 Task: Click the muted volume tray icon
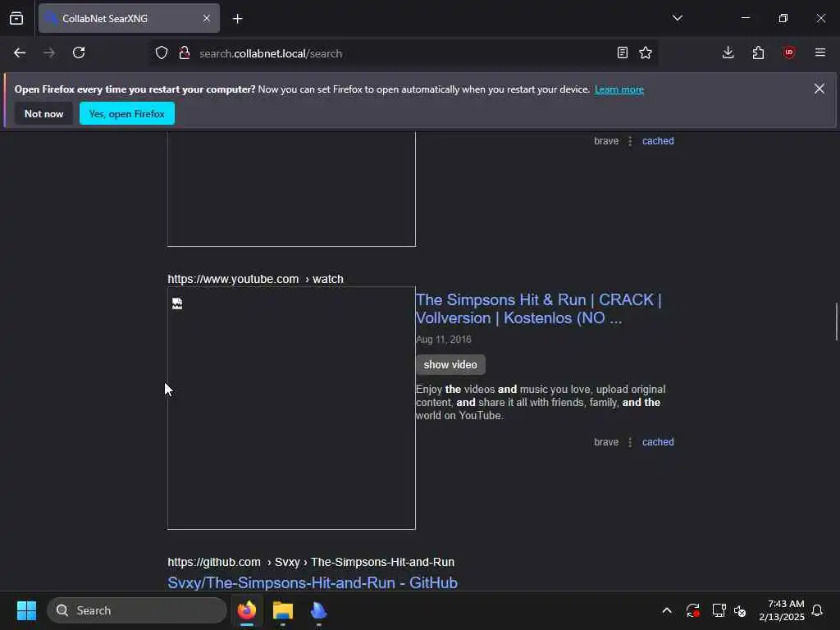[741, 610]
